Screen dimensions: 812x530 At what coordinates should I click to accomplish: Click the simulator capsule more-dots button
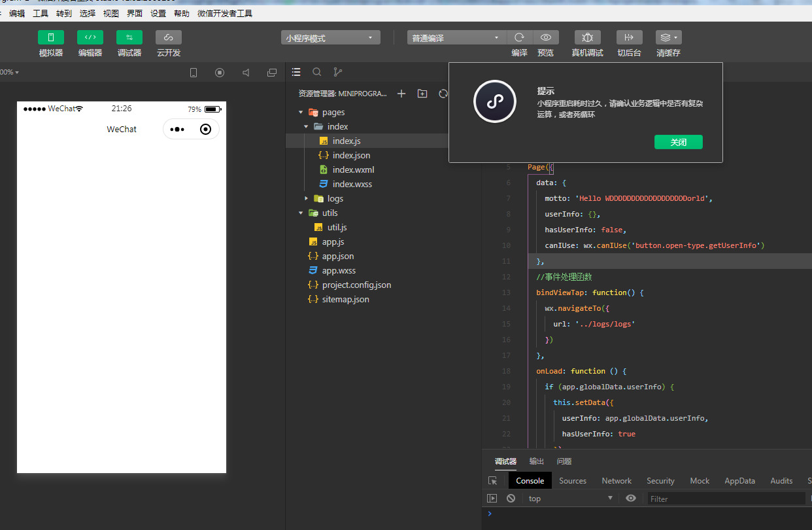tap(177, 130)
